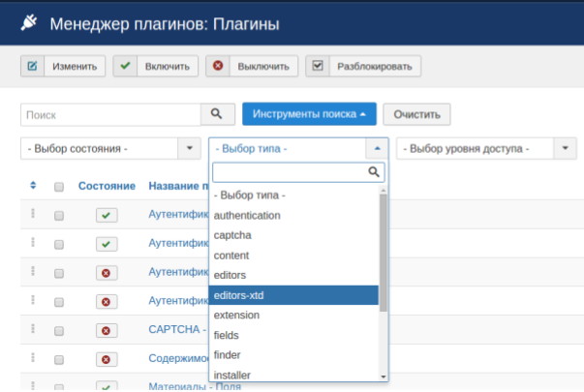Open the Выбор состояния dropdown
The height and width of the screenshot is (392, 584).
[110, 148]
